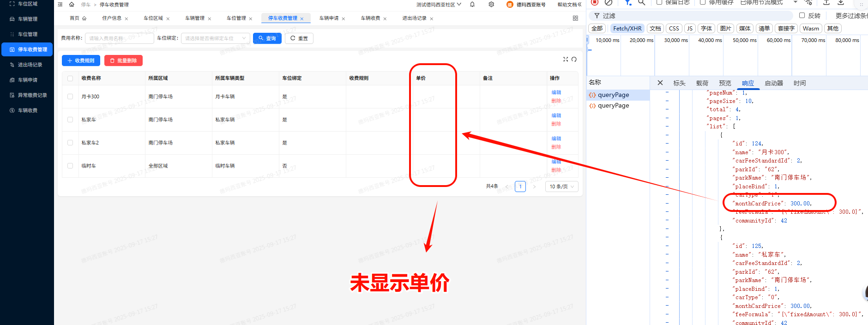Viewport: 868px width, 325px height.
Task: Close the 车辆申请 tab
Action: point(344,19)
